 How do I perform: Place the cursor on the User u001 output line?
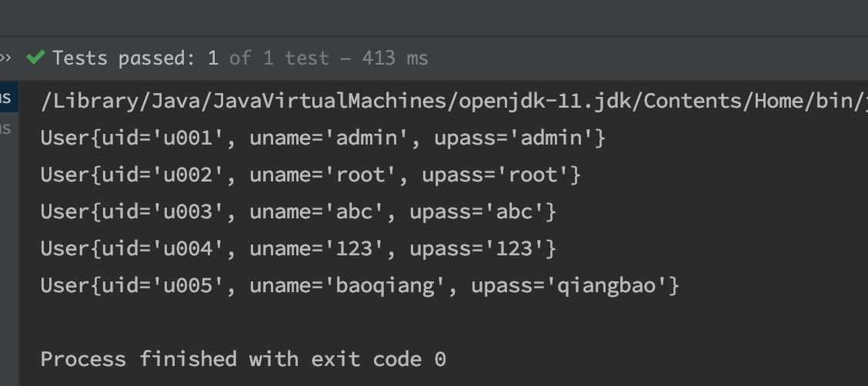323,138
